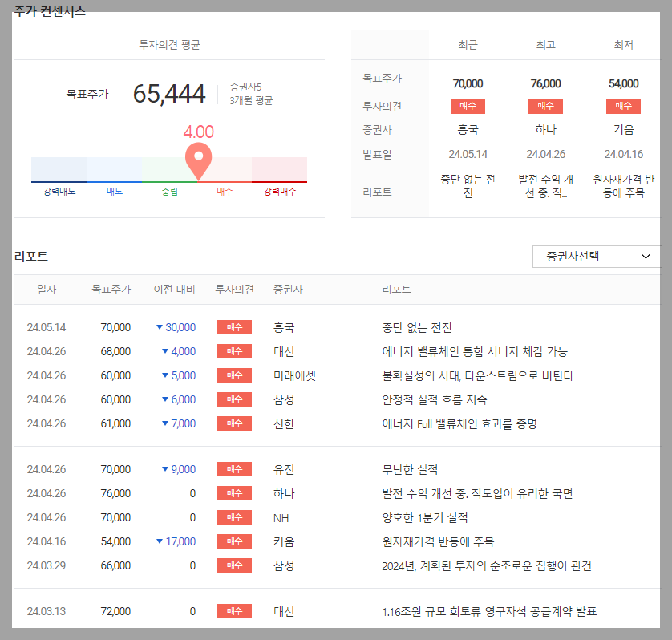Click the 72,000 target price cell
Viewport: 672px width, 640px height.
[115, 611]
